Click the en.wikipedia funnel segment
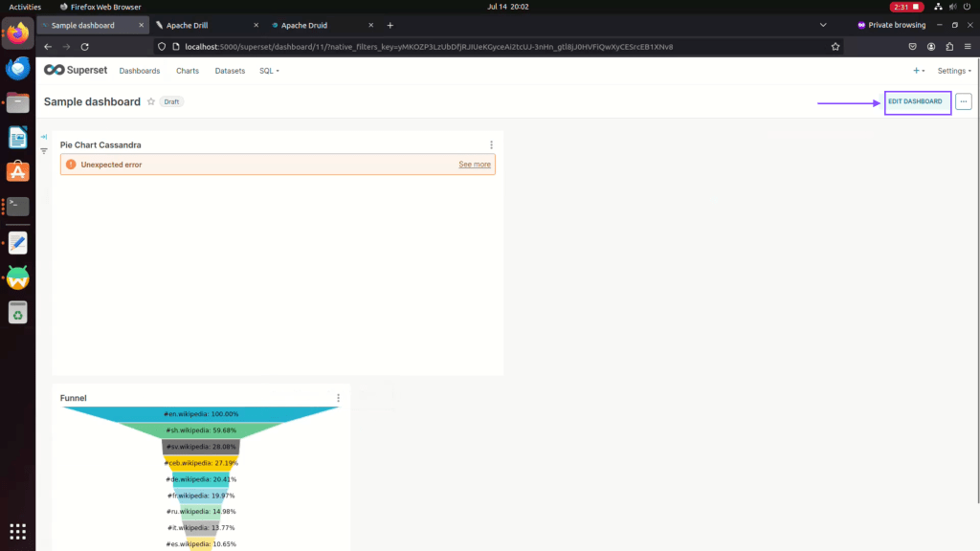Viewport: 980px width, 551px height. 201,414
